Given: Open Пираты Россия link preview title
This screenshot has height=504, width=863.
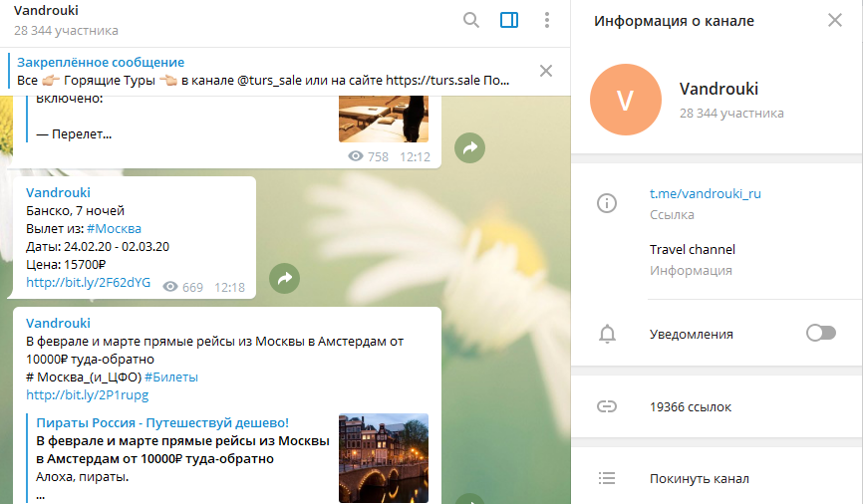Looking at the screenshot, I should click(162, 422).
